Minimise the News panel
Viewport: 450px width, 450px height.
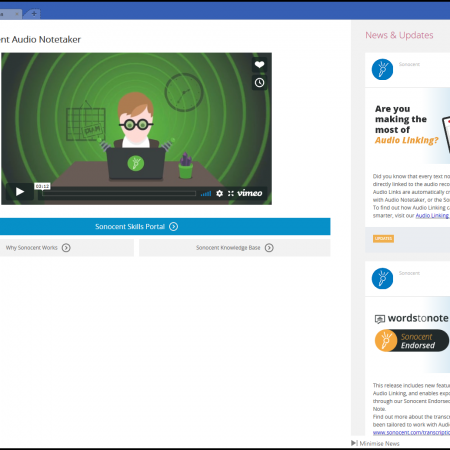tap(375, 443)
